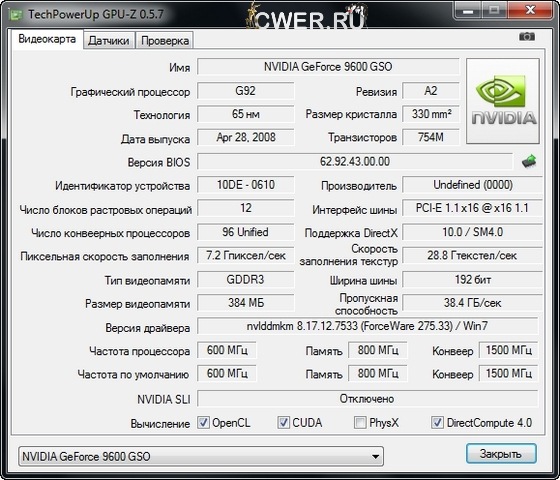Click the Вычисление label
The image size is (560, 480).
click(x=160, y=424)
